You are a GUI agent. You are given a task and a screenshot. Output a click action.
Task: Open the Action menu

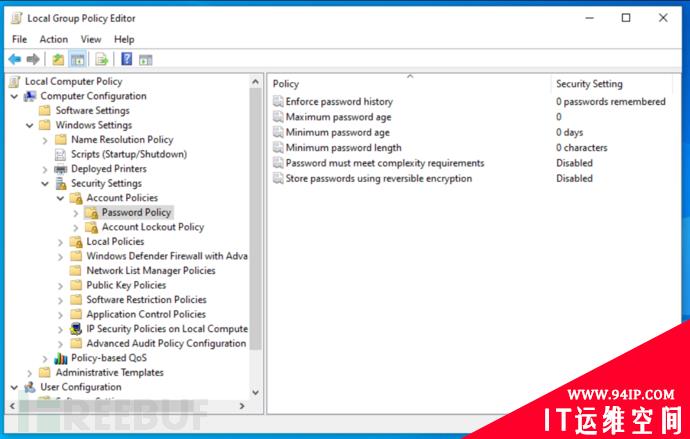(54, 39)
